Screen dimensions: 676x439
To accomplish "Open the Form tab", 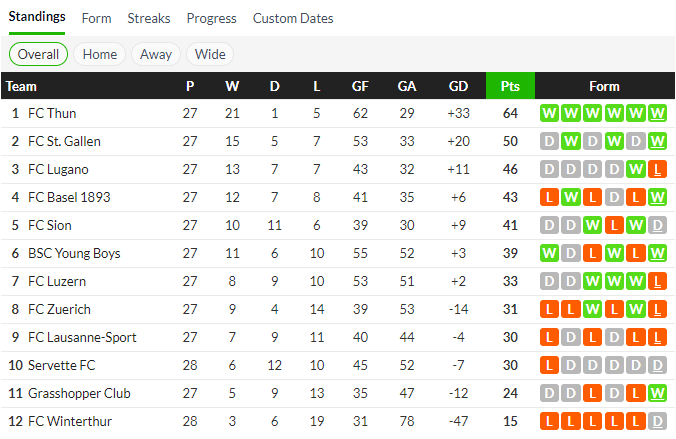I will [x=96, y=18].
